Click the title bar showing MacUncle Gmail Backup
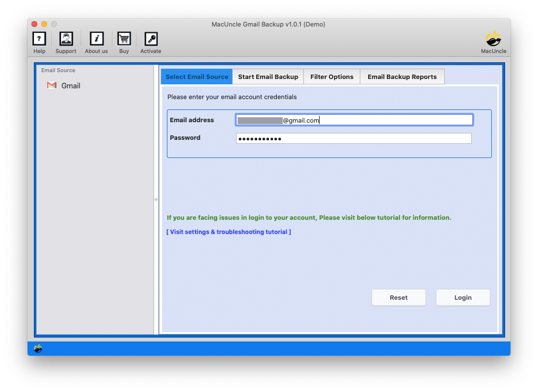Screen dimensions: 538x392 tap(269, 24)
